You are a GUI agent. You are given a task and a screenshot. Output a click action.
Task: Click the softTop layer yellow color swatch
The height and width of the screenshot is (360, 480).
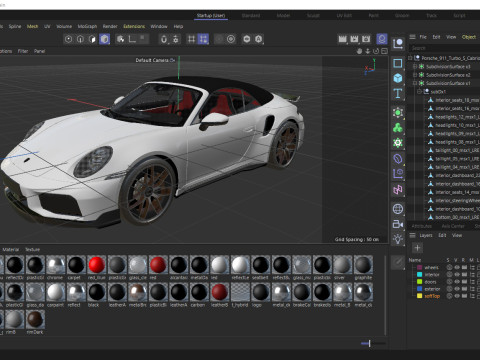pyautogui.click(x=420, y=296)
